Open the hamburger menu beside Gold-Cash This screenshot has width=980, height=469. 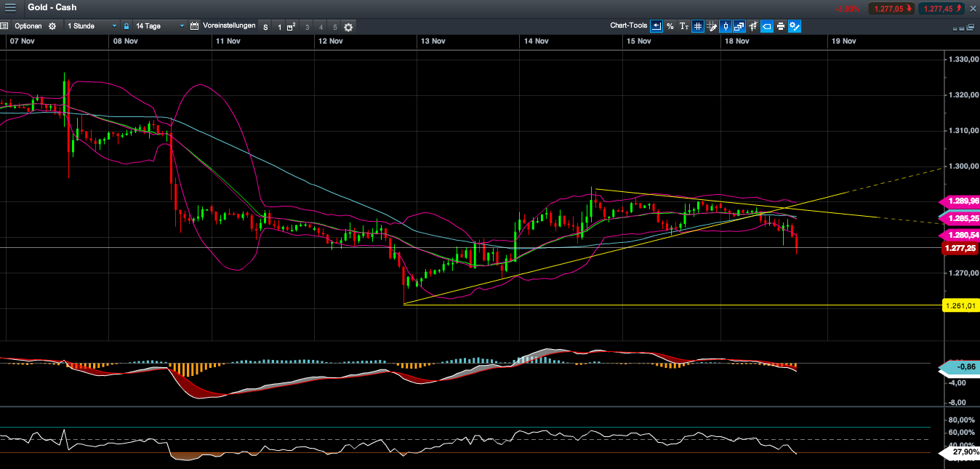tap(10, 8)
